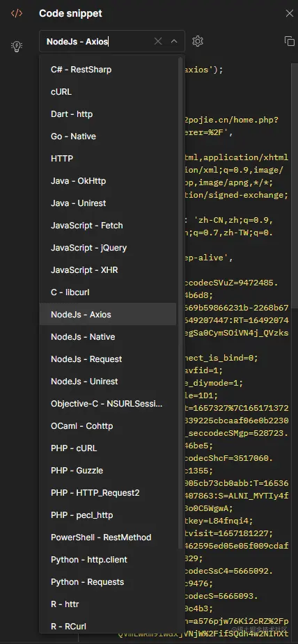
Task: Clear the language selection with X icon
Action: click(158, 41)
